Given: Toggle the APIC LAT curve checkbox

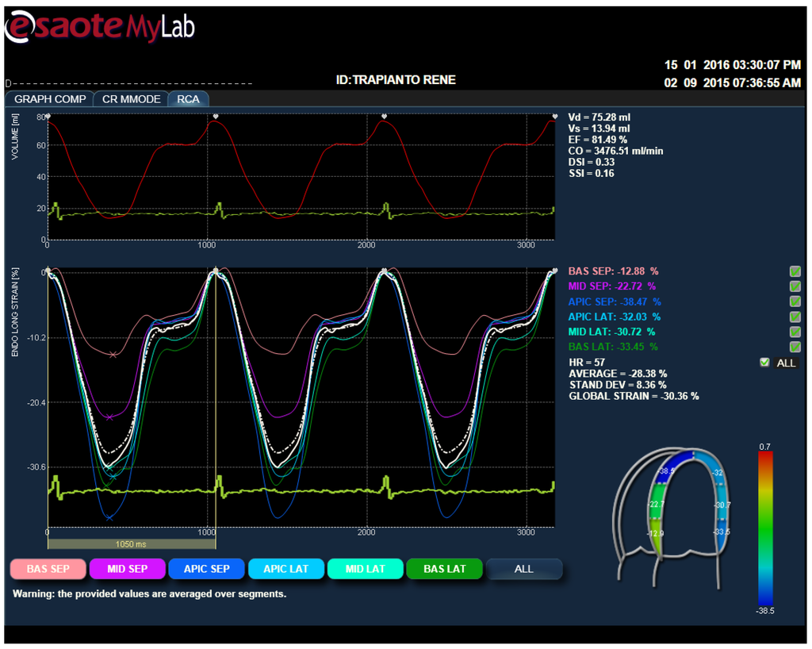Looking at the screenshot, I should pyautogui.click(x=795, y=317).
